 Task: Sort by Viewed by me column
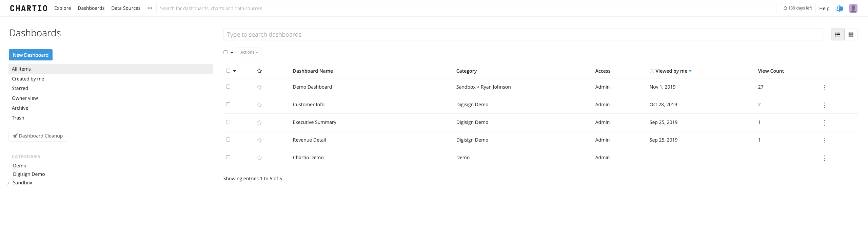(671, 71)
